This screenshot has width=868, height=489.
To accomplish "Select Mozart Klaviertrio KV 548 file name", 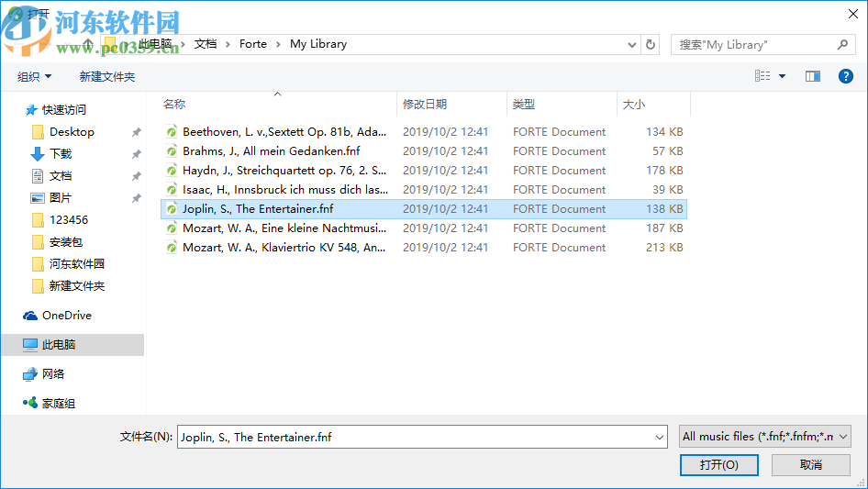I will click(x=284, y=248).
